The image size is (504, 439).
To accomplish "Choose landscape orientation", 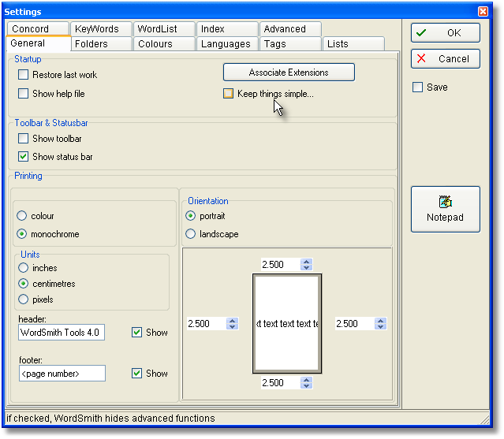I will [190, 234].
